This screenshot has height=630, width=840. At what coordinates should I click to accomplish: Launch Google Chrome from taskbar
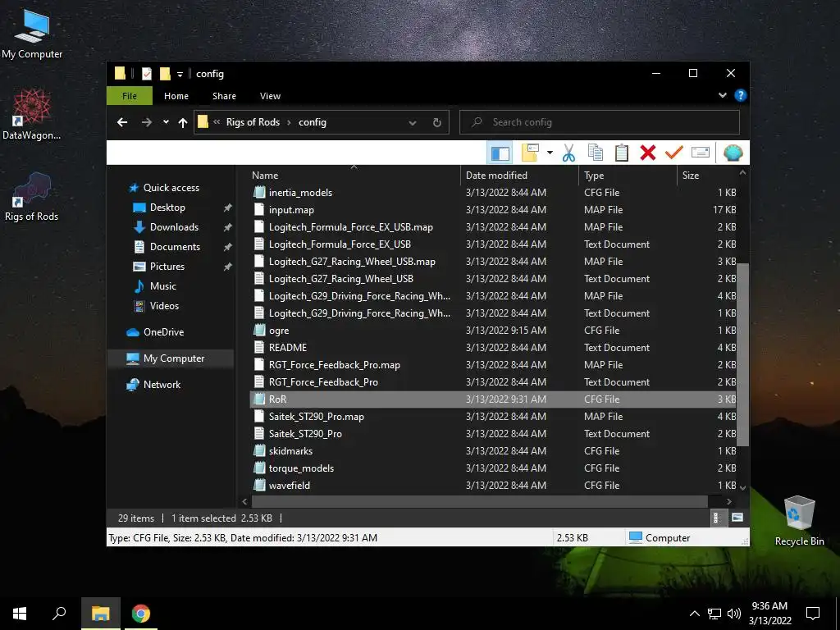click(141, 614)
